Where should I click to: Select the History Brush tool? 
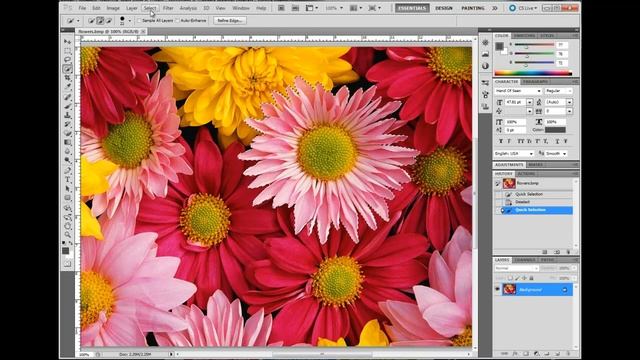click(67, 124)
